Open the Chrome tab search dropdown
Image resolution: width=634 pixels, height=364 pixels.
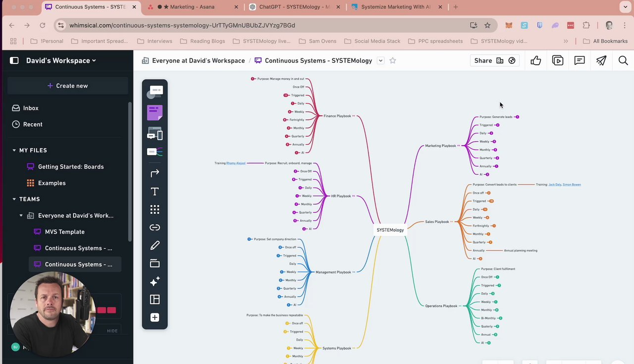[x=625, y=7]
